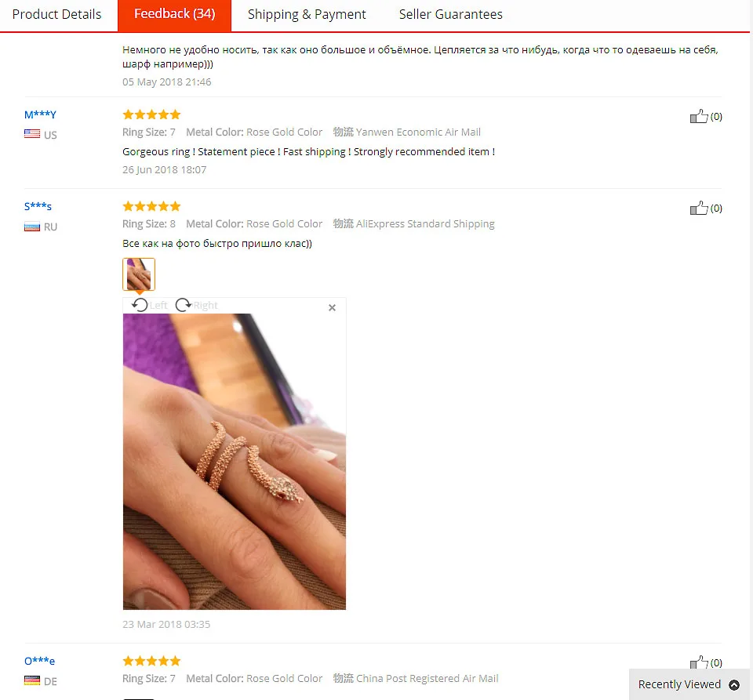Open the Product Details tab
The width and height of the screenshot is (753, 700).
56,14
